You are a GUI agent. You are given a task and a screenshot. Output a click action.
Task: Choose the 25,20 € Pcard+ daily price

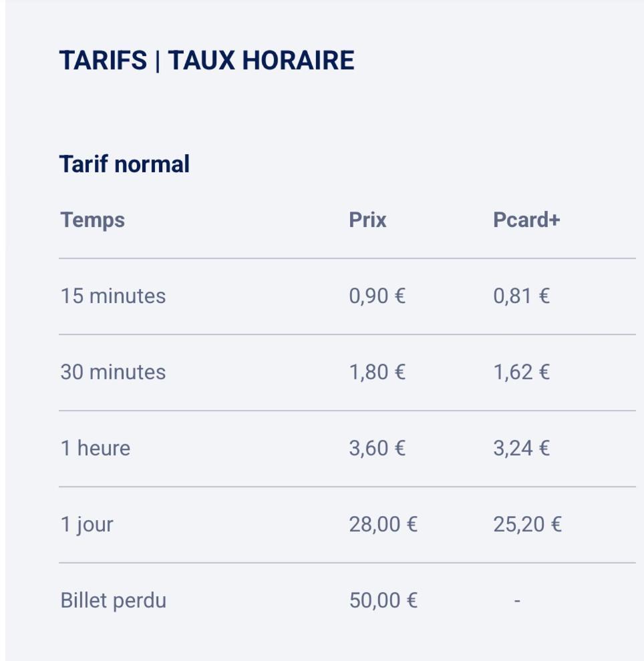coord(527,524)
